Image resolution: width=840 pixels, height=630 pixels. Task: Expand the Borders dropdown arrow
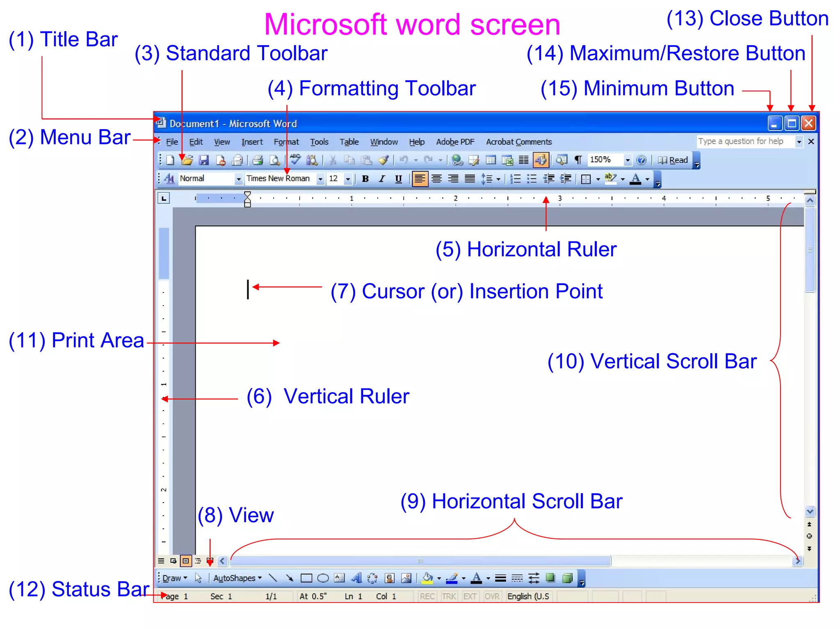598,179
